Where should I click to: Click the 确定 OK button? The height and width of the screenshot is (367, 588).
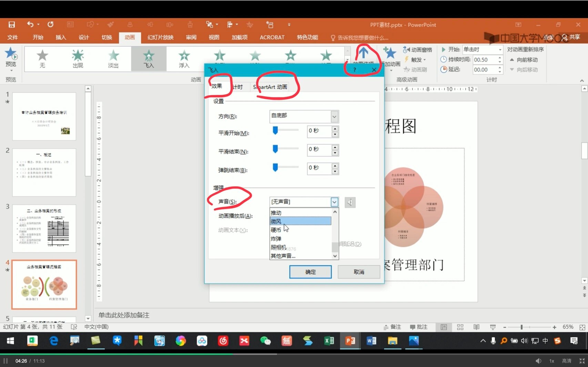point(310,272)
